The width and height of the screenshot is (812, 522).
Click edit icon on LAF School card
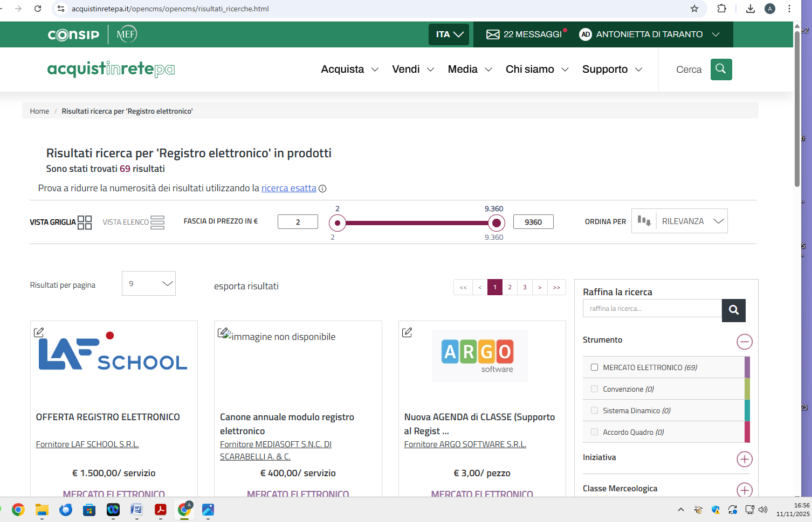pyautogui.click(x=39, y=332)
